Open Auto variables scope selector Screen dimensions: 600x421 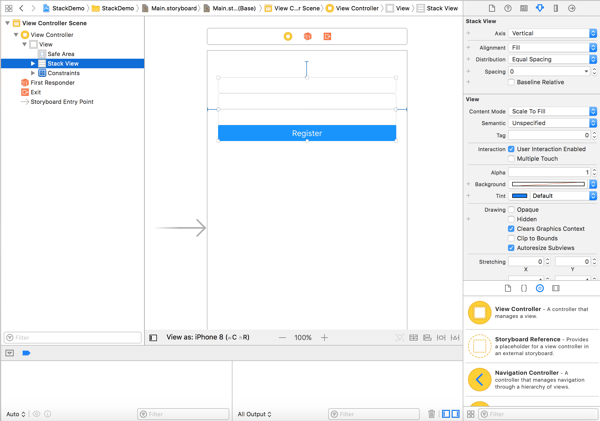click(x=16, y=414)
